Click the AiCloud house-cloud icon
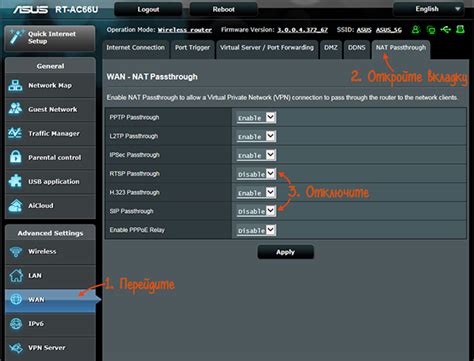The height and width of the screenshot is (361, 474). (x=15, y=205)
